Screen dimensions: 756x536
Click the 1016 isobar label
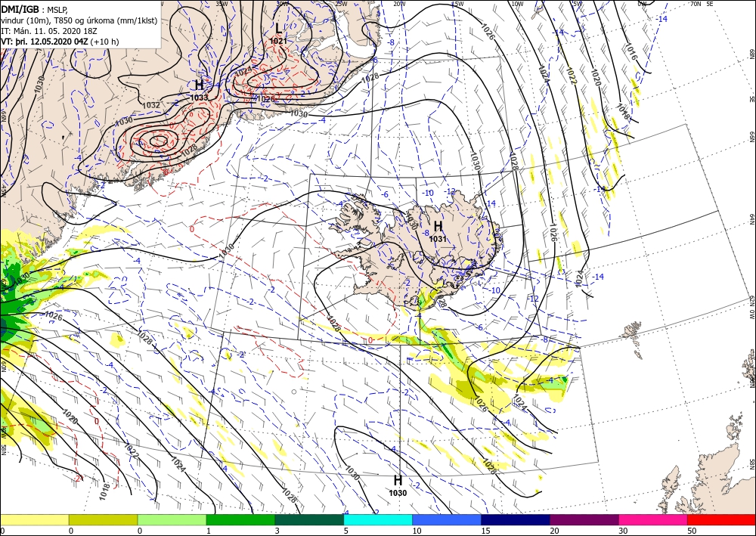631,51
